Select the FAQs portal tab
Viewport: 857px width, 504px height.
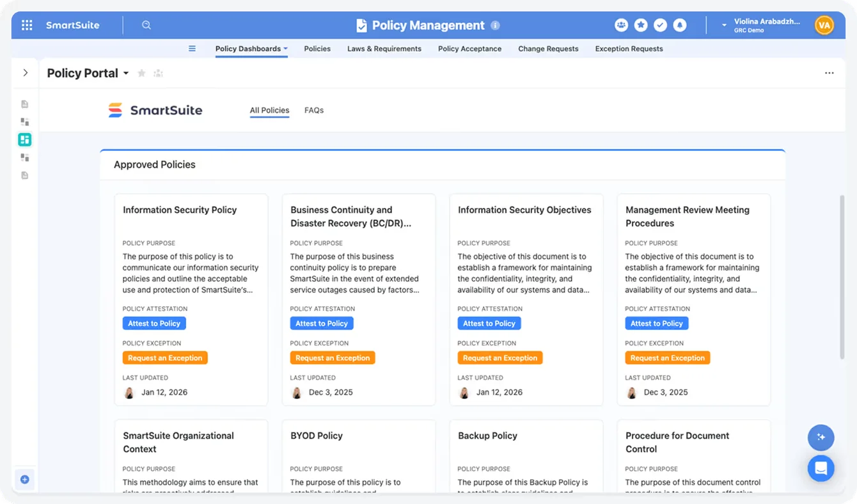[314, 110]
